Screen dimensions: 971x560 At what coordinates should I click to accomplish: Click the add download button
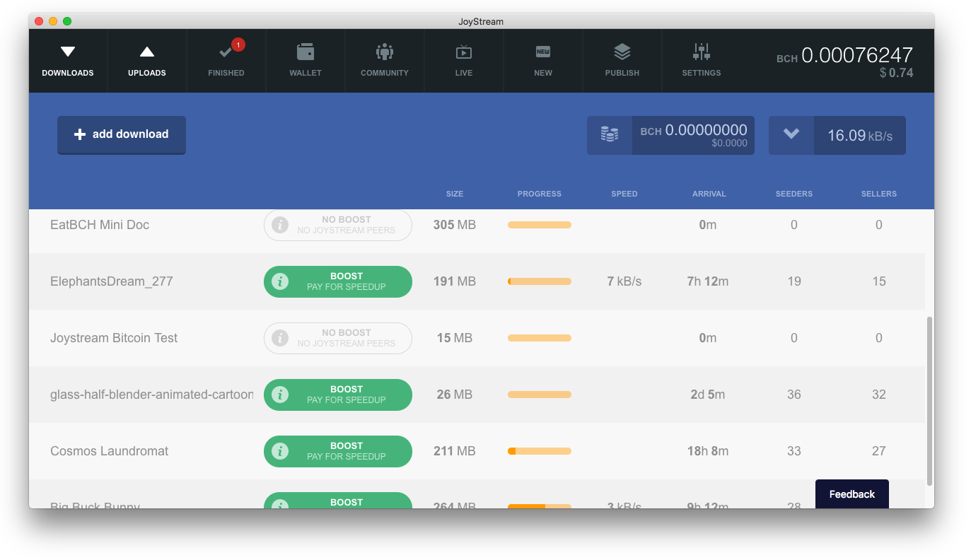tap(122, 134)
